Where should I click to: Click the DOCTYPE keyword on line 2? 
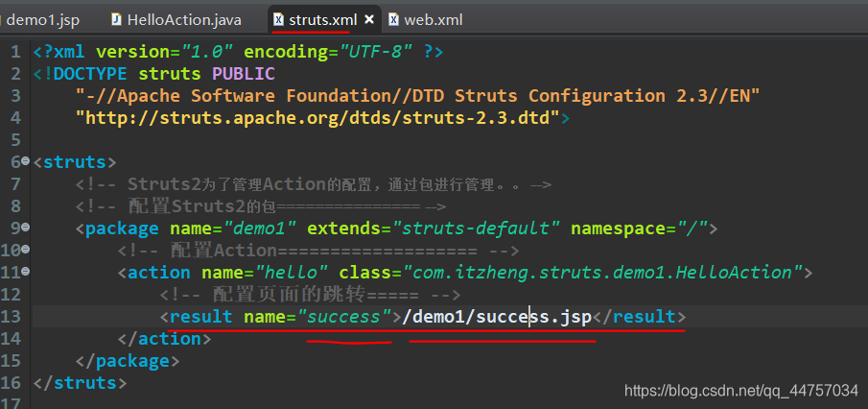91,74
